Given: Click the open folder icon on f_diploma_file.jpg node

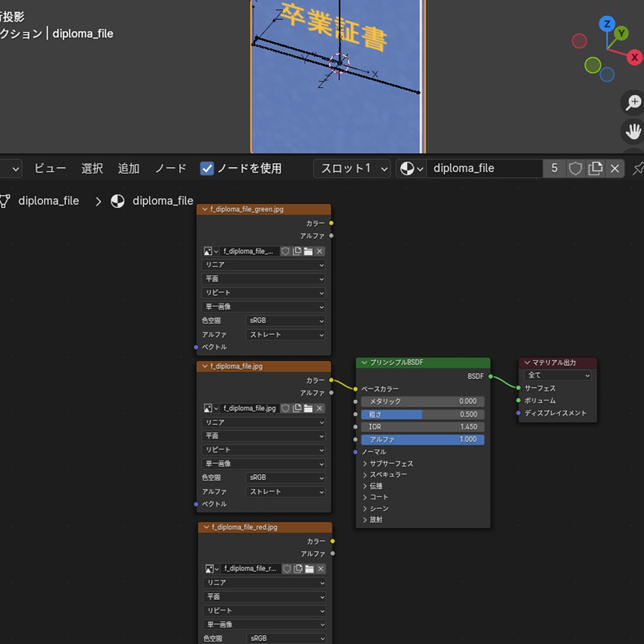Looking at the screenshot, I should click(x=309, y=408).
